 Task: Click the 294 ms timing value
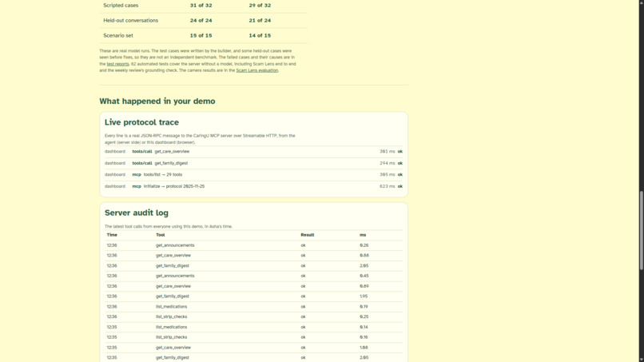click(x=387, y=163)
